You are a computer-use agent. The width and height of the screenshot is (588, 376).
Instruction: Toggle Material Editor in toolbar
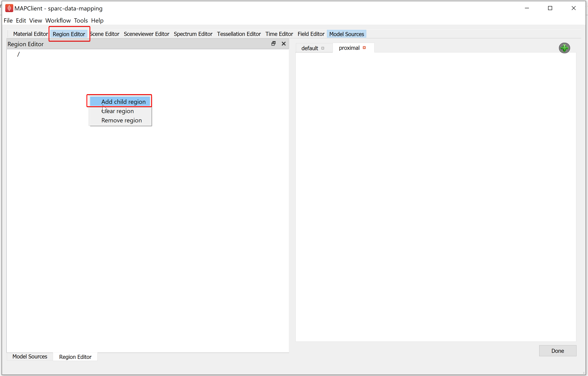[30, 34]
